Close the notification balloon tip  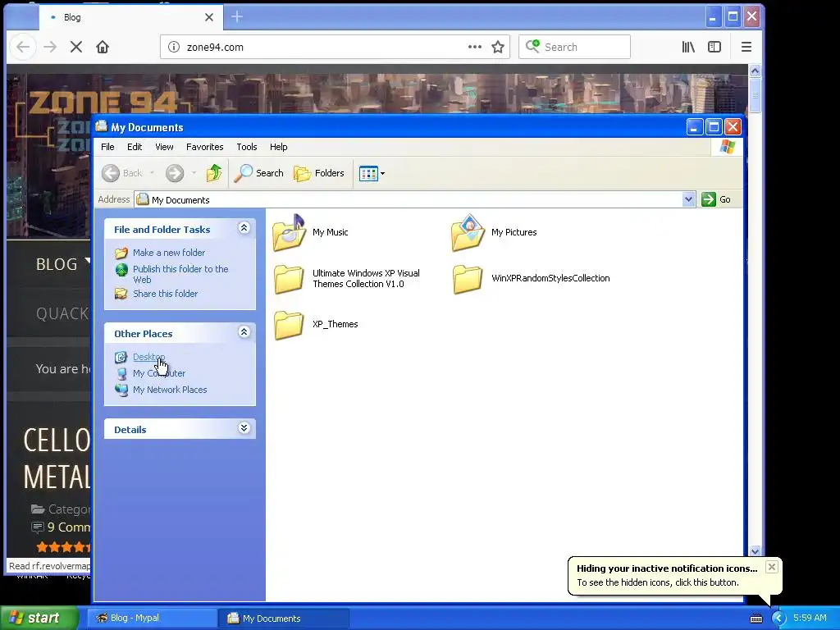click(x=771, y=567)
